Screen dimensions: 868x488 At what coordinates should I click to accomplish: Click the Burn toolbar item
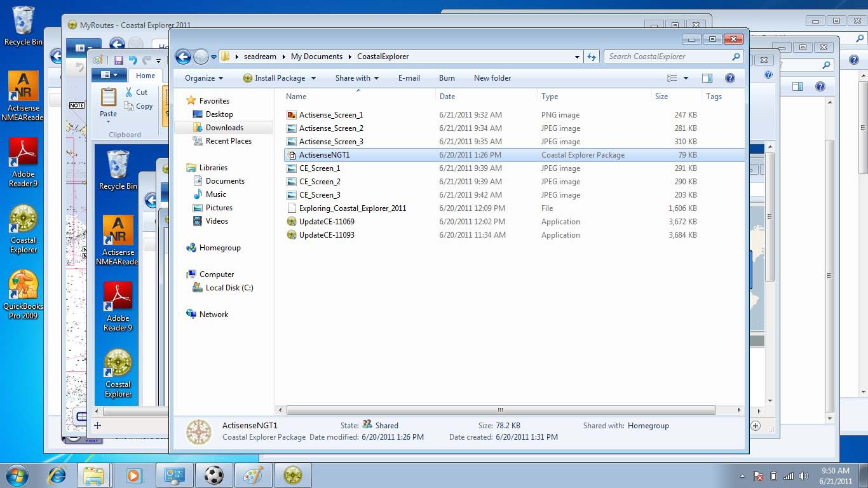coord(447,78)
